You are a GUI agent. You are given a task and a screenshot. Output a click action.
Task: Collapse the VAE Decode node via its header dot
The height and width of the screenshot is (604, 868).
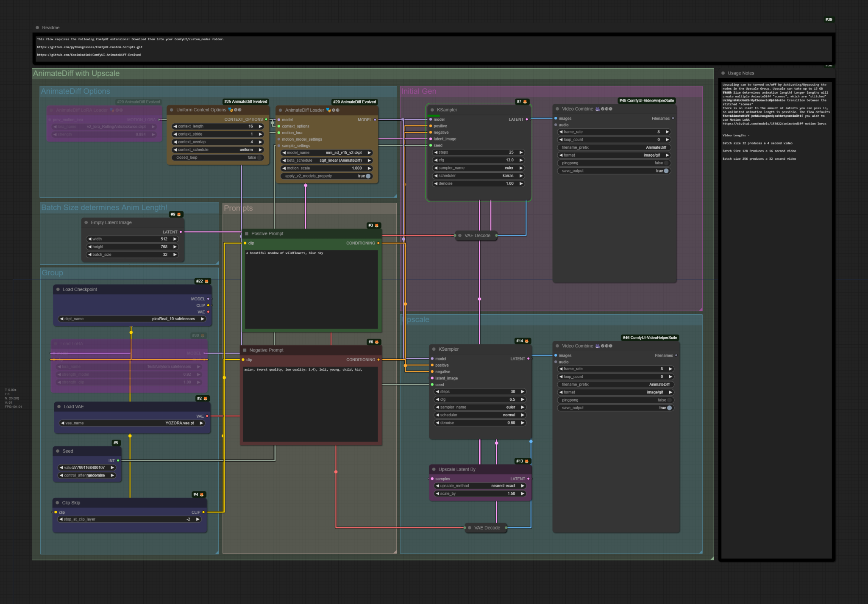(x=460, y=236)
